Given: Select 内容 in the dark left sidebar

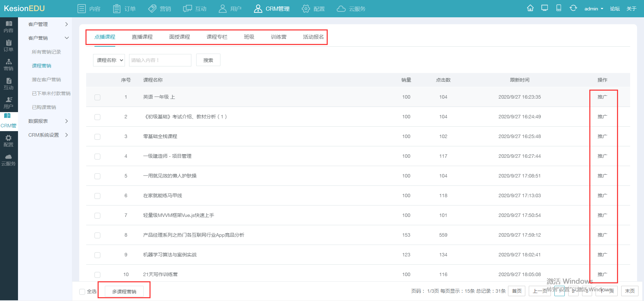Looking at the screenshot, I should (x=9, y=27).
